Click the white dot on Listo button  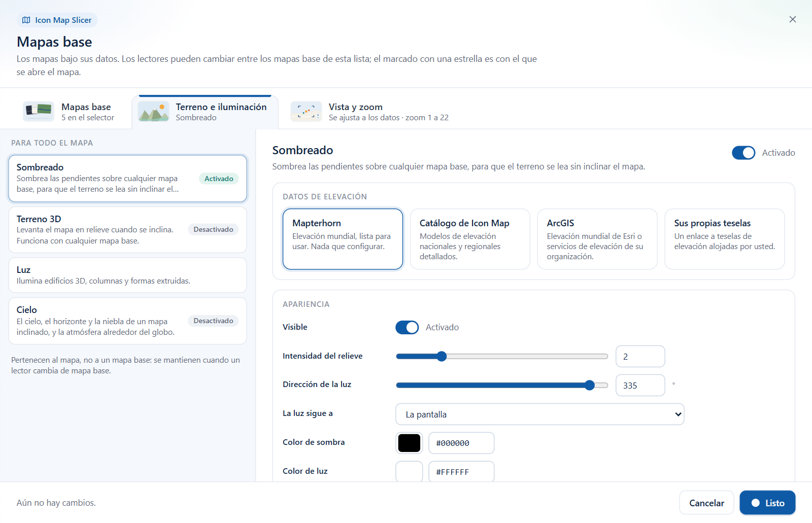tap(756, 503)
